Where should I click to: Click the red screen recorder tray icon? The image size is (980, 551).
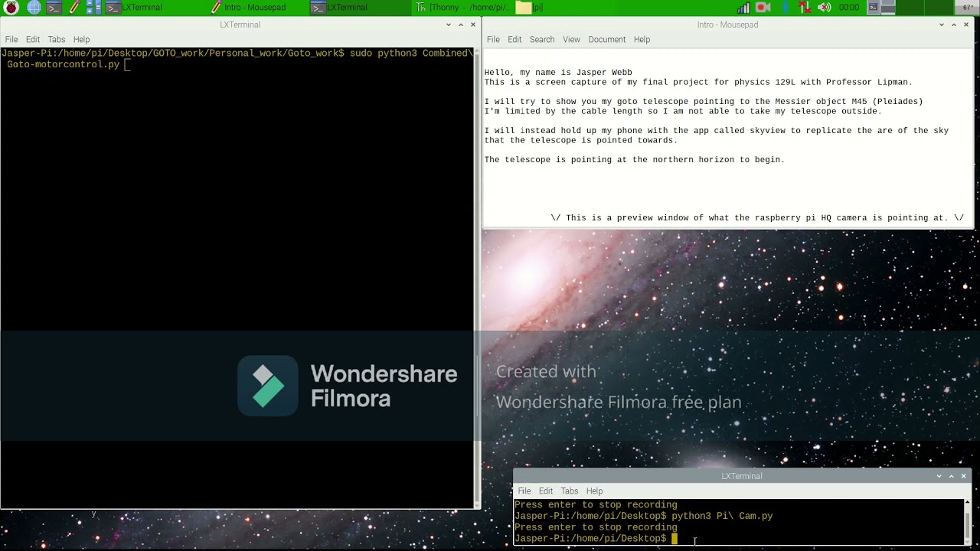click(x=763, y=8)
